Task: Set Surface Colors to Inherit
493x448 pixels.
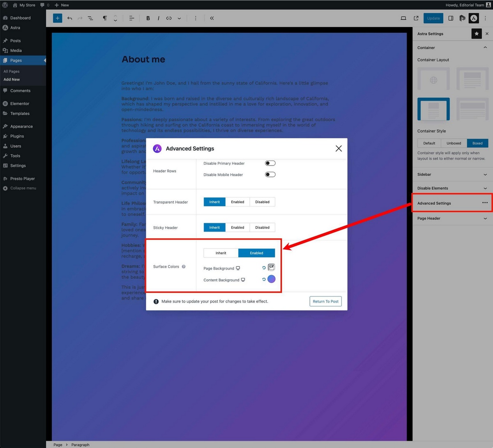Action: tap(221, 253)
